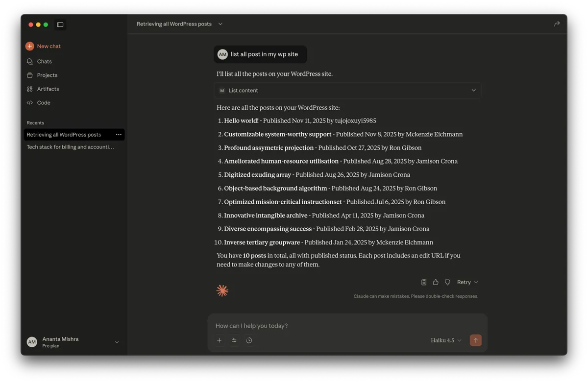The width and height of the screenshot is (588, 383).
Task: Open the Ananta Mishra account menu
Action: pyautogui.click(x=74, y=342)
